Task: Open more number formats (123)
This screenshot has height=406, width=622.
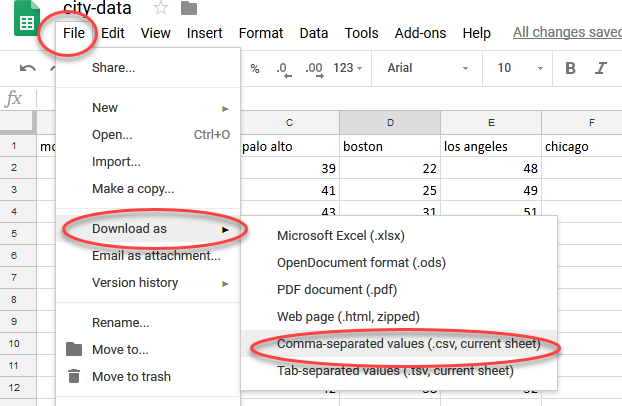Action: 347,68
